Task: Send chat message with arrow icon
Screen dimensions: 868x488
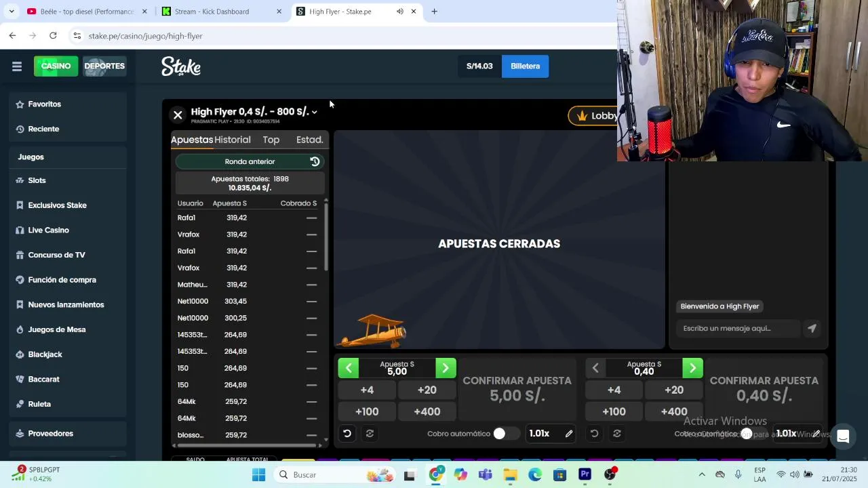Action: [812, 328]
